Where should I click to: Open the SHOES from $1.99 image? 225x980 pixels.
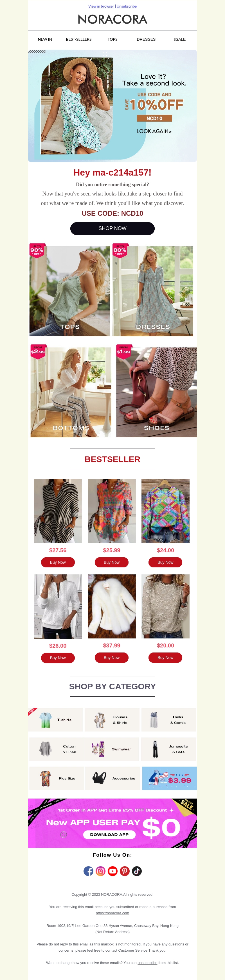pyautogui.click(x=156, y=392)
